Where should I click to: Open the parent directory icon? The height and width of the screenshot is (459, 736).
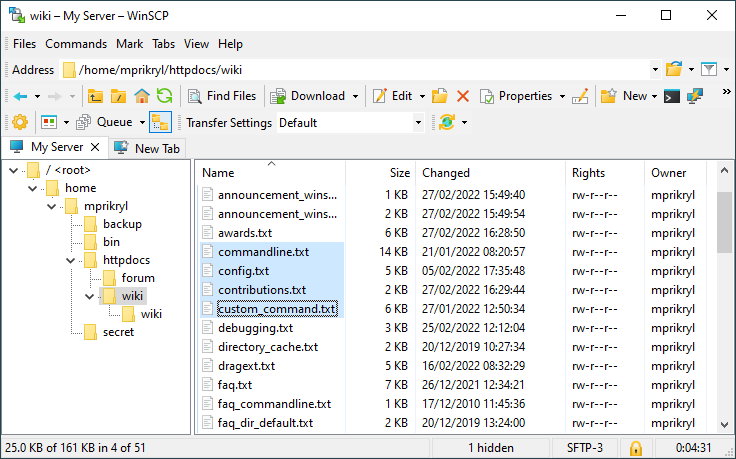96,96
